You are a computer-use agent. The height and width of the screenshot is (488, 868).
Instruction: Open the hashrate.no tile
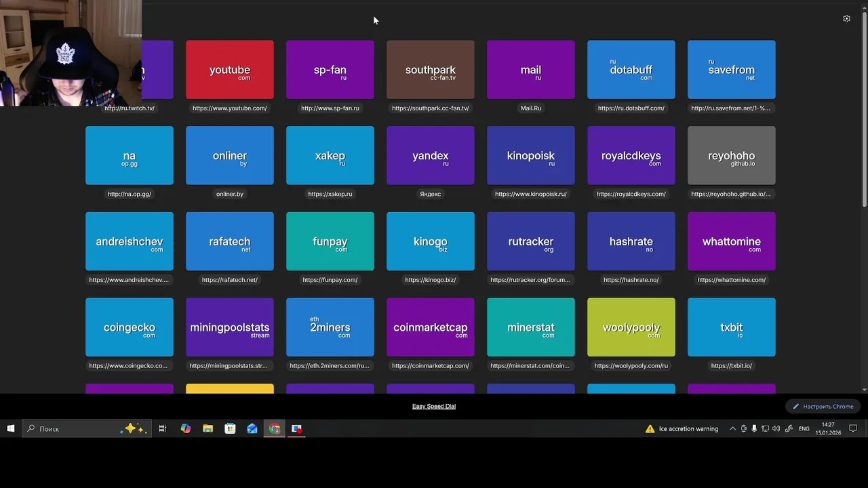click(x=631, y=241)
